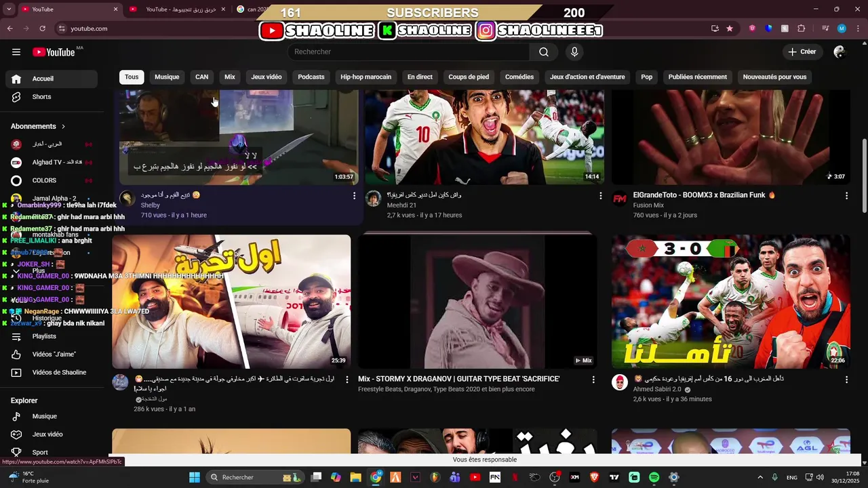Expand the Abonnements section chevron
Image resolution: width=868 pixels, height=488 pixels.
pyautogui.click(x=64, y=127)
